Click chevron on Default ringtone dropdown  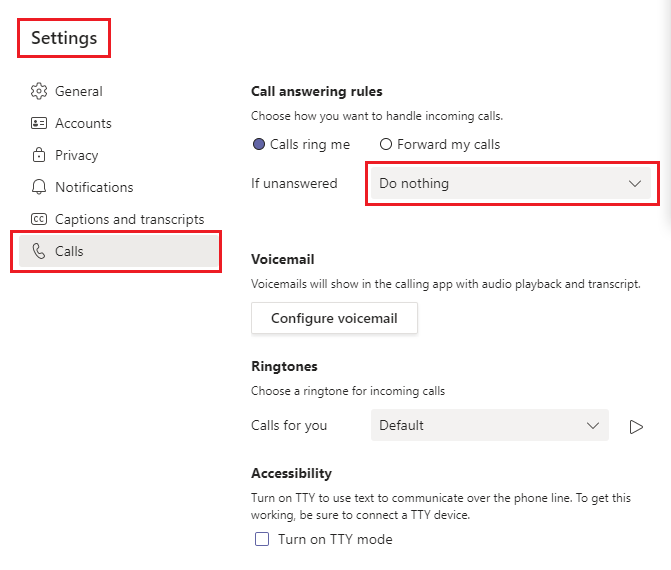click(592, 425)
